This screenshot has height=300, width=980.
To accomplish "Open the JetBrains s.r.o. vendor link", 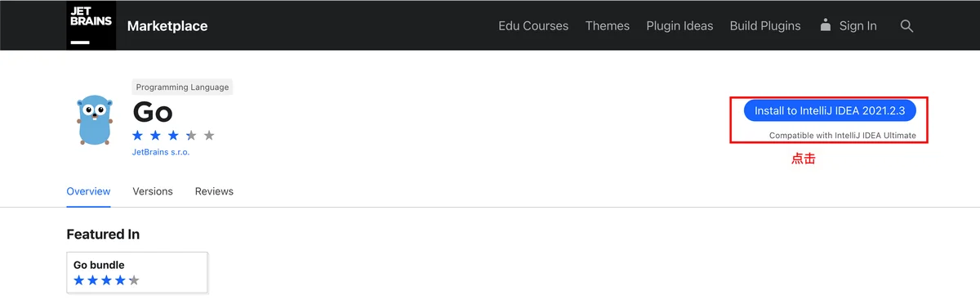I will click(161, 153).
